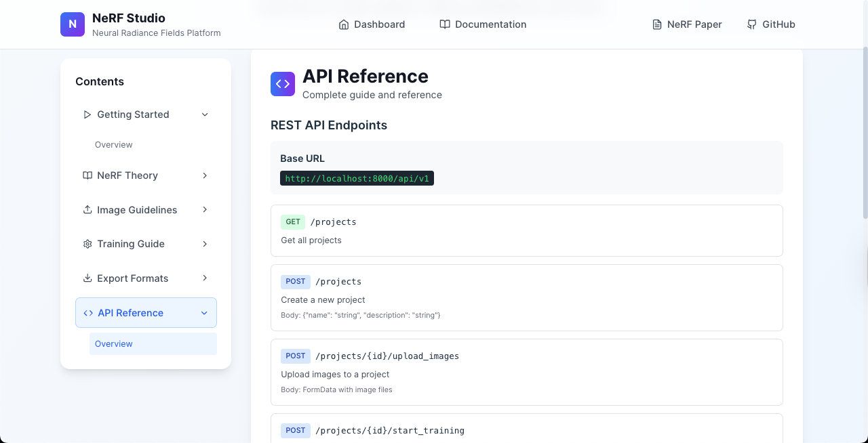The image size is (868, 443).
Task: Click the base URL code block
Action: 357,178
